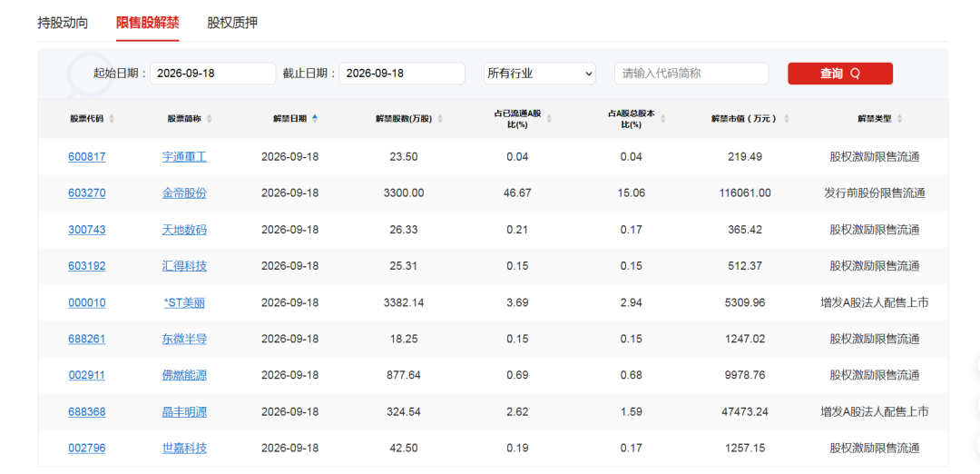Open the 汇得科技 stock link
The height and width of the screenshot is (474, 980).
[x=184, y=266]
